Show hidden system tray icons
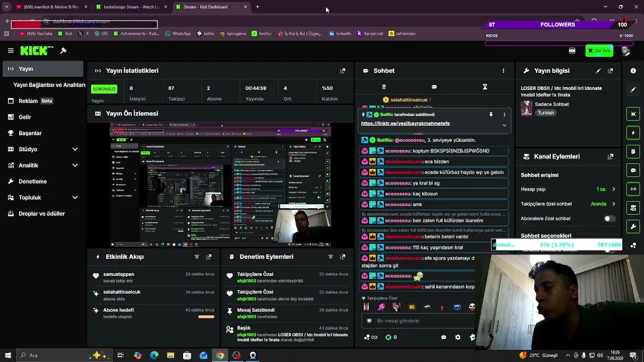This screenshot has width=644, height=362. coord(568,355)
